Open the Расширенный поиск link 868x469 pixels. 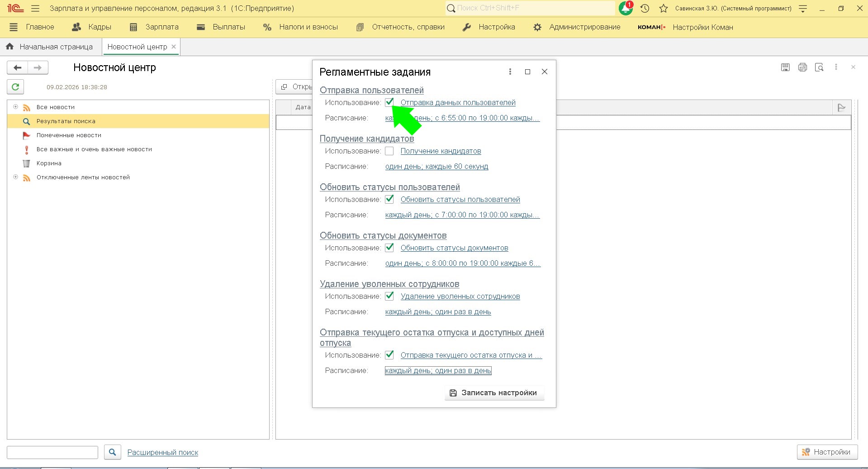pyautogui.click(x=163, y=452)
